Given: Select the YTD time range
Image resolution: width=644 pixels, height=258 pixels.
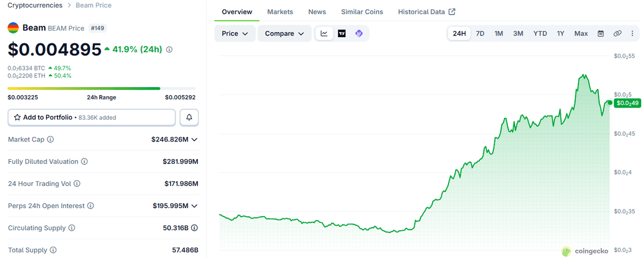Looking at the screenshot, I should [540, 33].
